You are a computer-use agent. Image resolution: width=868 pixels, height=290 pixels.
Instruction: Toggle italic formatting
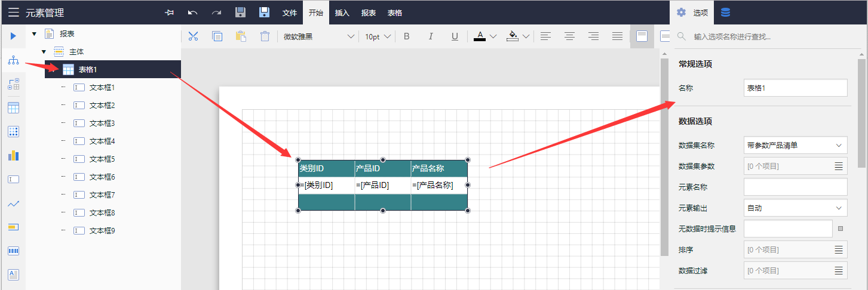tap(431, 36)
